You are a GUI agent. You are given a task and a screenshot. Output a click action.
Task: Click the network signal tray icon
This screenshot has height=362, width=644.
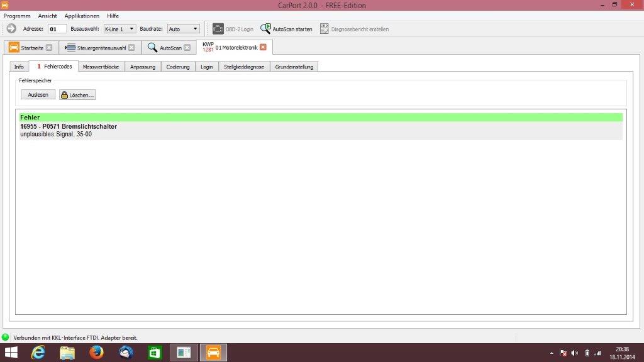tap(597, 353)
